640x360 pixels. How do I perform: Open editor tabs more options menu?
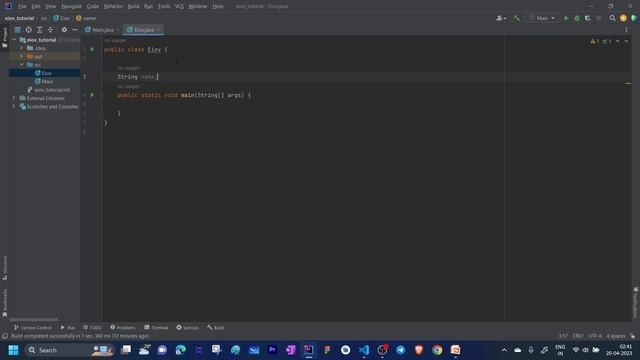coord(626,30)
